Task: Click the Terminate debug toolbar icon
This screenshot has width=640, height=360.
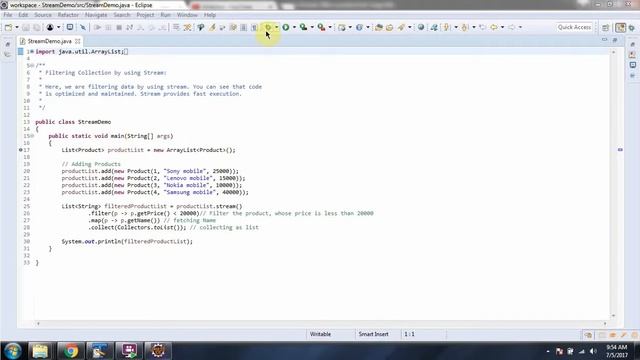Action: tap(119, 27)
